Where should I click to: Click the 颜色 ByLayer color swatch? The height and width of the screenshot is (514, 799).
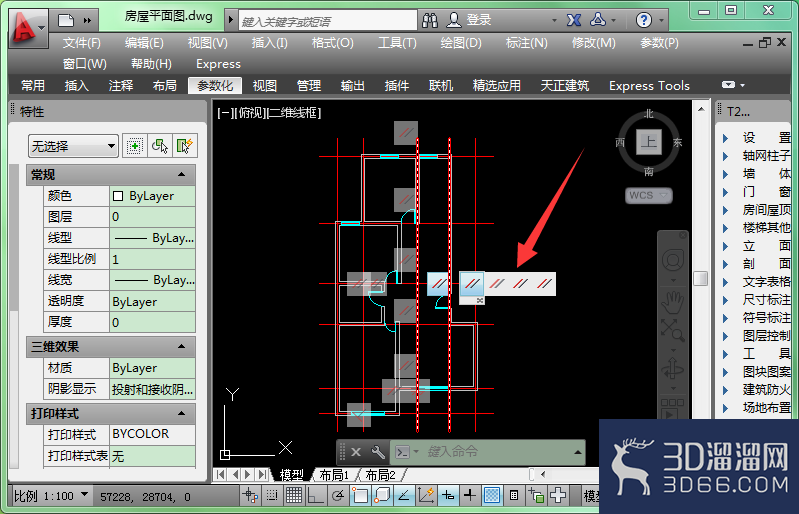[118, 196]
